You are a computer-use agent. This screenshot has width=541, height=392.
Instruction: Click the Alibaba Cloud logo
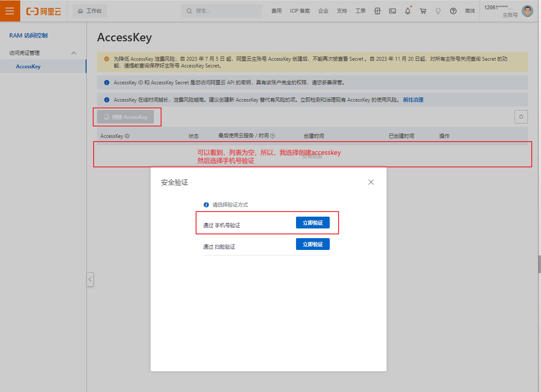click(x=44, y=11)
